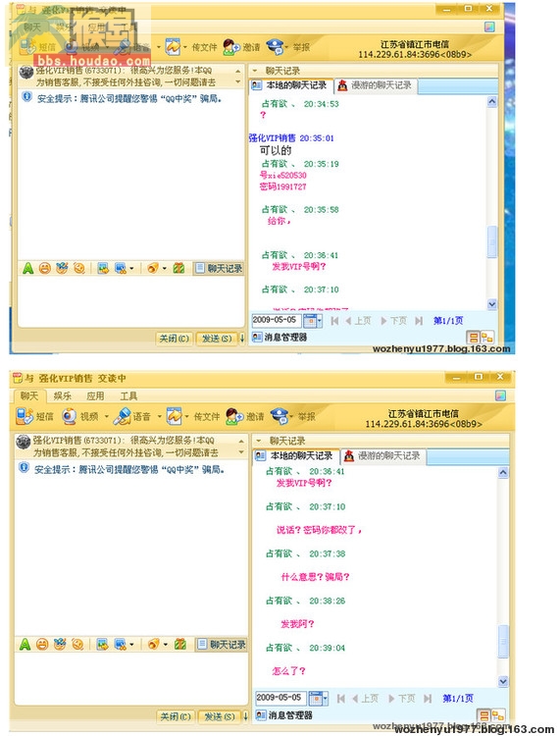Click the music sharing icon in lower window
The width and height of the screenshot is (560, 736).
click(x=153, y=645)
